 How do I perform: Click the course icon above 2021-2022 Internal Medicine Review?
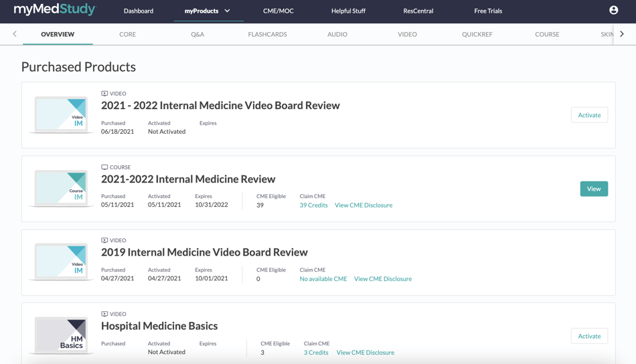[x=104, y=167]
